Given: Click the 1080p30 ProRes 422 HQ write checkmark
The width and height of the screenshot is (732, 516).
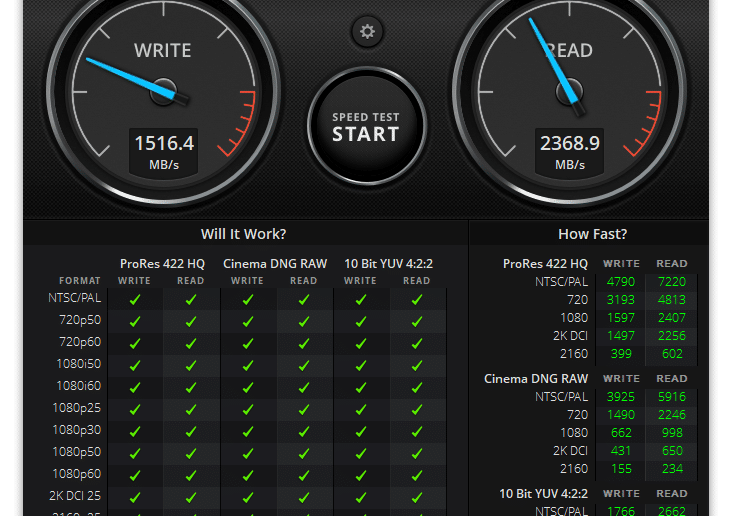Looking at the screenshot, I should (135, 431).
